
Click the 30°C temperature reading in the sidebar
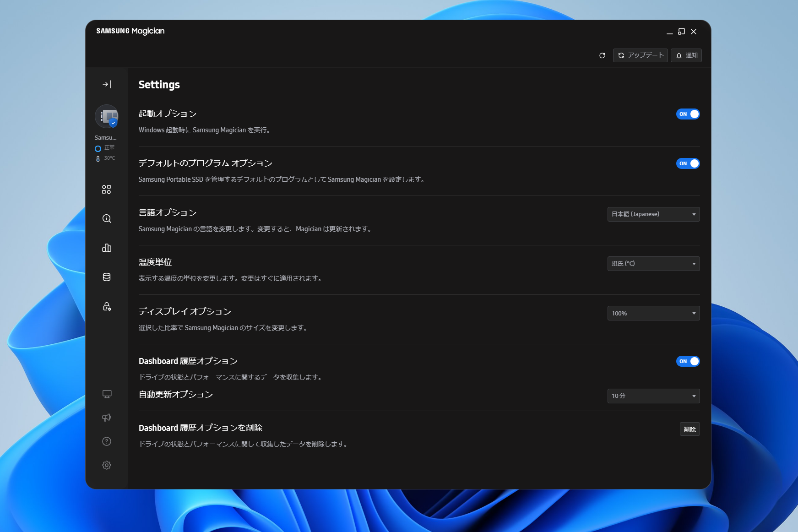[x=105, y=158]
